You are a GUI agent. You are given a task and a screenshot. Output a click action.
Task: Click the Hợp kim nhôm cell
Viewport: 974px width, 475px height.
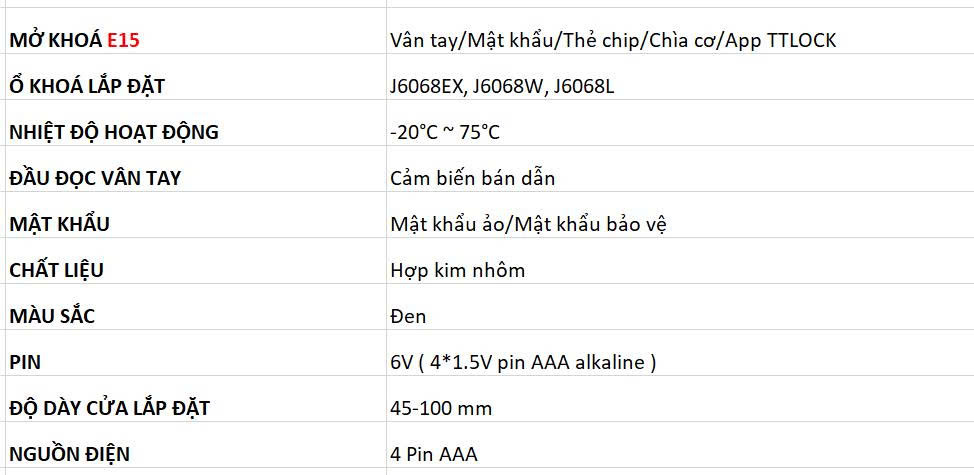click(458, 270)
